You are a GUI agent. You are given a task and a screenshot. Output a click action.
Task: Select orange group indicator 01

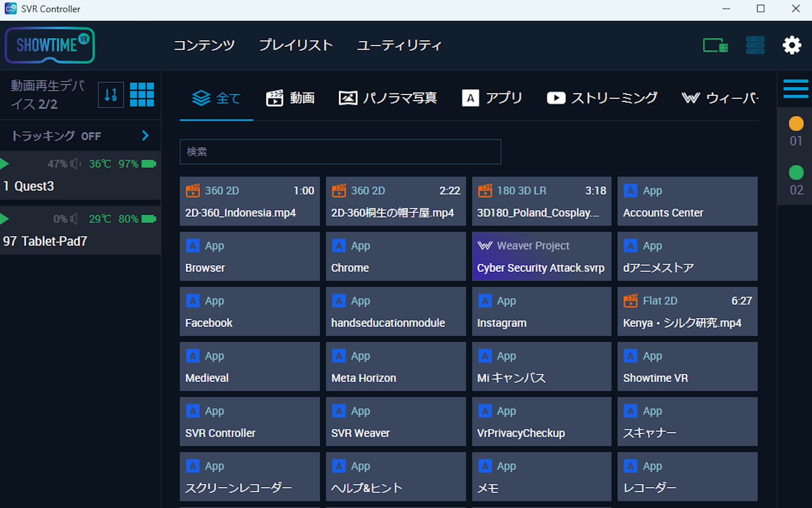pyautogui.click(x=796, y=124)
